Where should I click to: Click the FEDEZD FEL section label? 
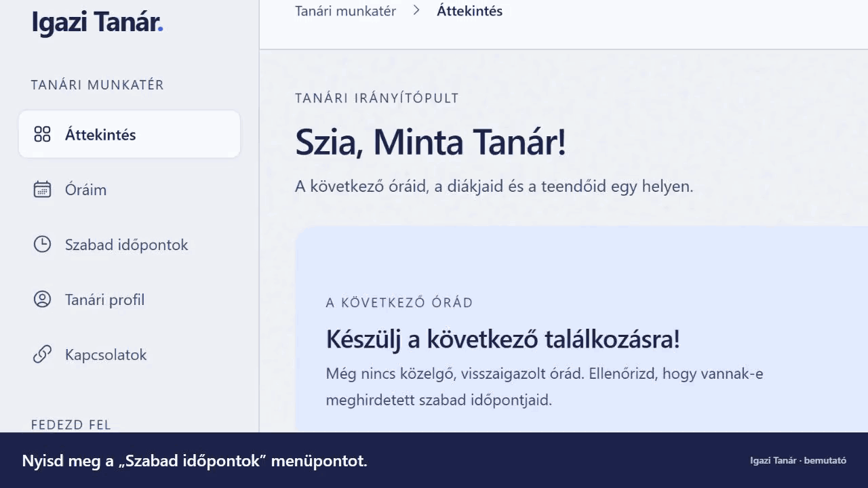[71, 425]
